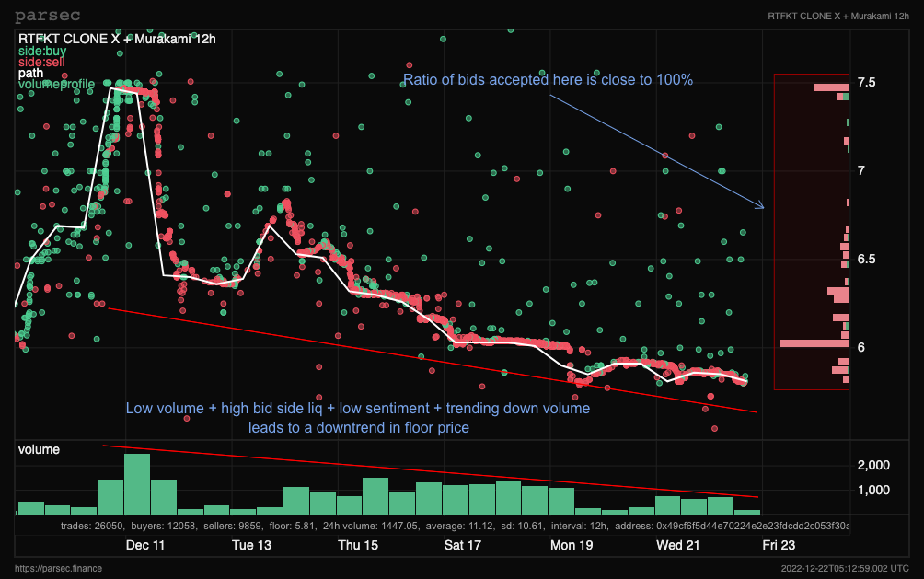Toggle the volumeprofile legend entry
This screenshot has width=924, height=579.
coord(56,85)
